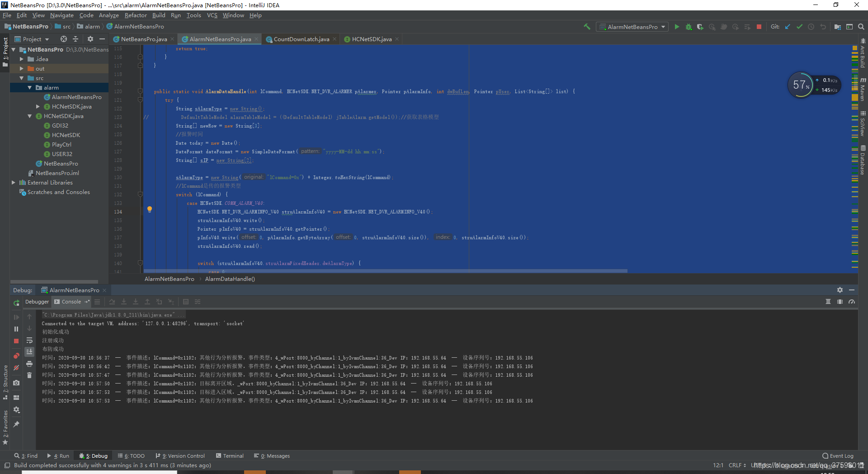Viewport: 868px width, 474px height.
Task: Open the Navigate menu
Action: click(62, 15)
